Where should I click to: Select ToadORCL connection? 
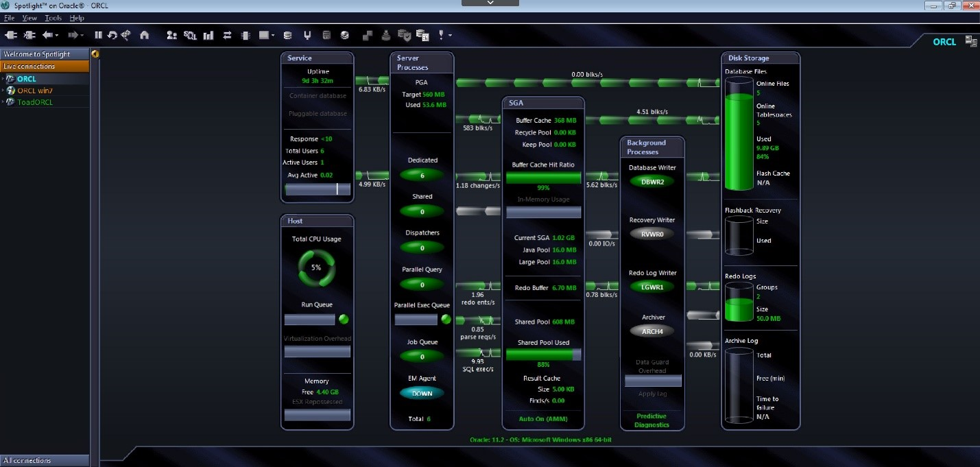coord(35,102)
